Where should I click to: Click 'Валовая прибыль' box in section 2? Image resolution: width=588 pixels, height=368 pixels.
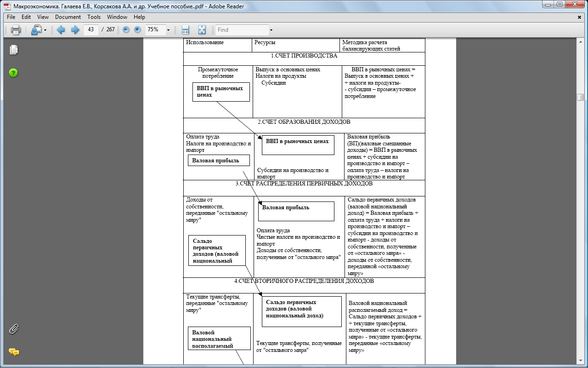point(219,161)
